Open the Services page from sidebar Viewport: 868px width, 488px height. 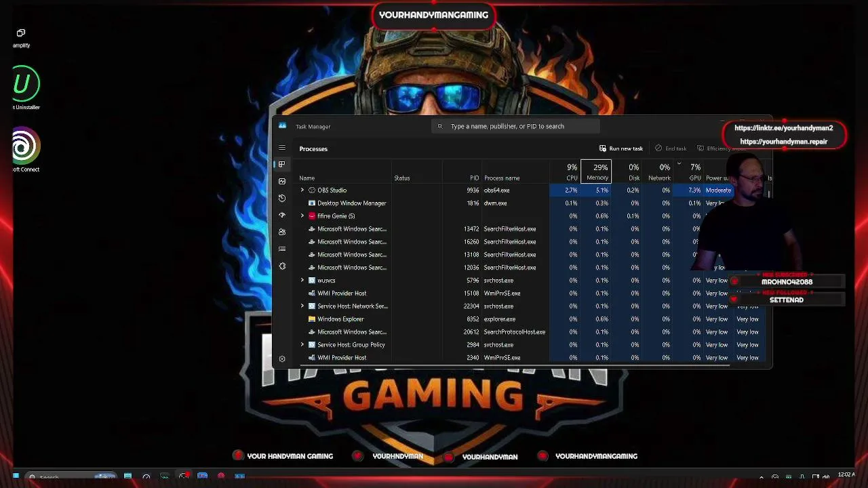[282, 266]
